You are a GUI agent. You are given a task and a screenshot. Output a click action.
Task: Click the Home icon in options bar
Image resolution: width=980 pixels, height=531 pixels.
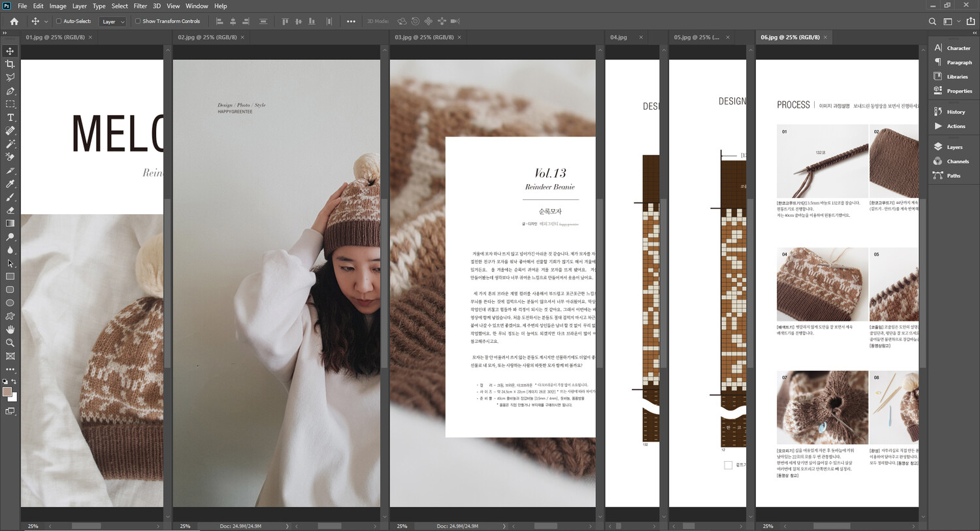[x=14, y=22]
